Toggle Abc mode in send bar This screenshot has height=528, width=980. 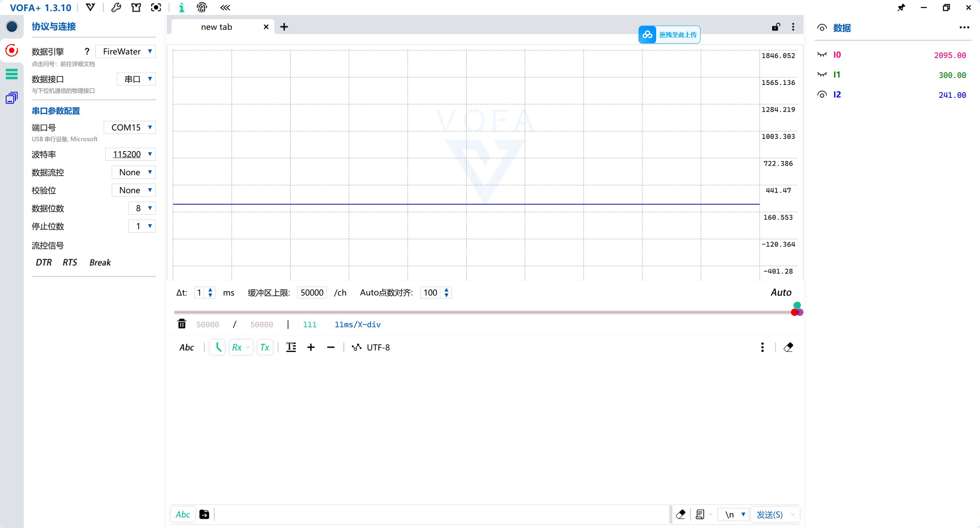click(x=183, y=515)
